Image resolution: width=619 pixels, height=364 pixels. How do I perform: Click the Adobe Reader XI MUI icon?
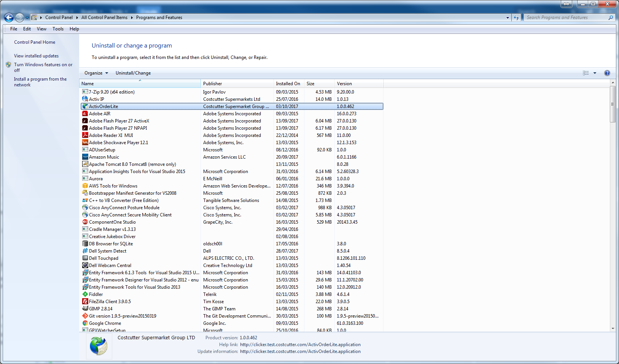85,135
